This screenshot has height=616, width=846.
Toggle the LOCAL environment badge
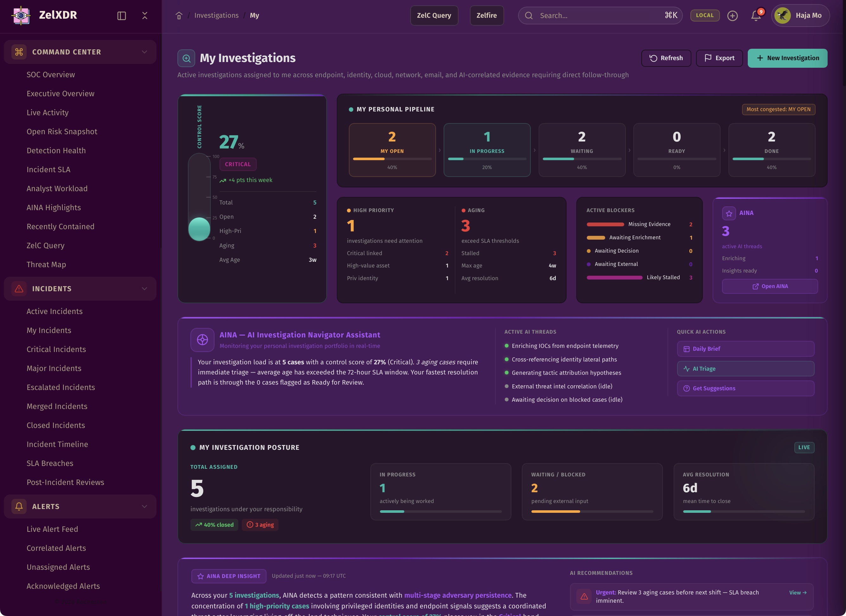[705, 16]
